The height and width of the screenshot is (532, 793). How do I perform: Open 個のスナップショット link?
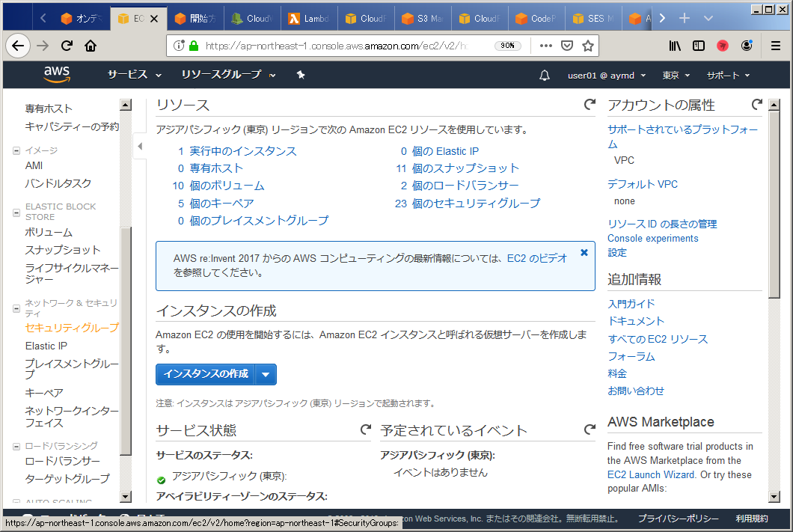(x=465, y=168)
